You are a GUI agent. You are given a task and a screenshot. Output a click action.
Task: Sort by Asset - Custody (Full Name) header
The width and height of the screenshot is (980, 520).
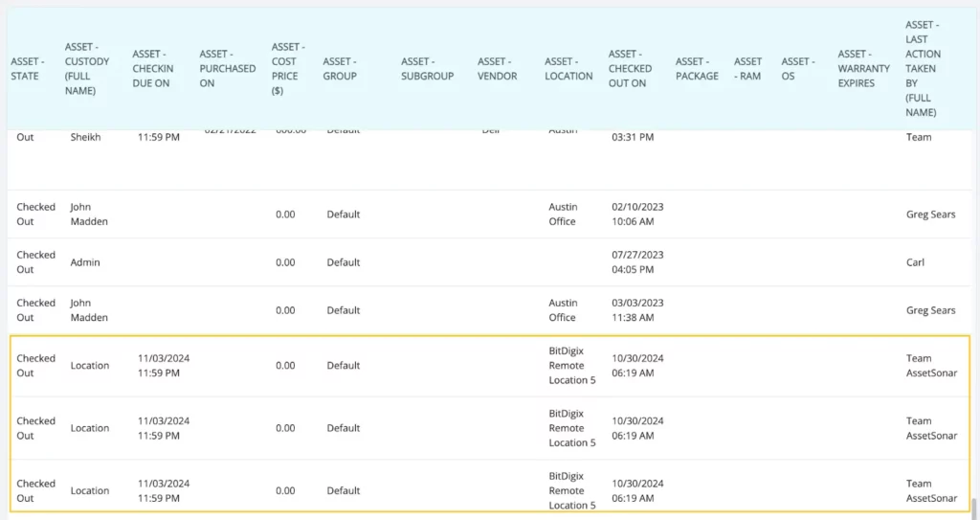point(86,69)
